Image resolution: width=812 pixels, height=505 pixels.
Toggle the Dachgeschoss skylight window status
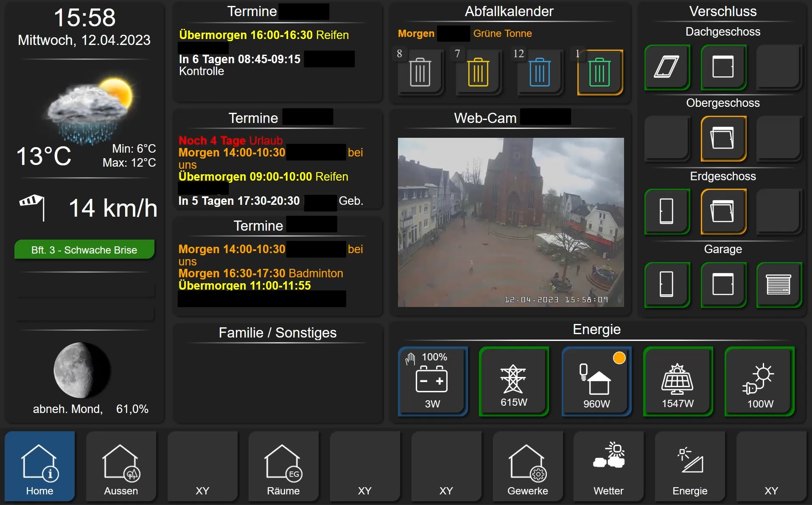(x=666, y=67)
